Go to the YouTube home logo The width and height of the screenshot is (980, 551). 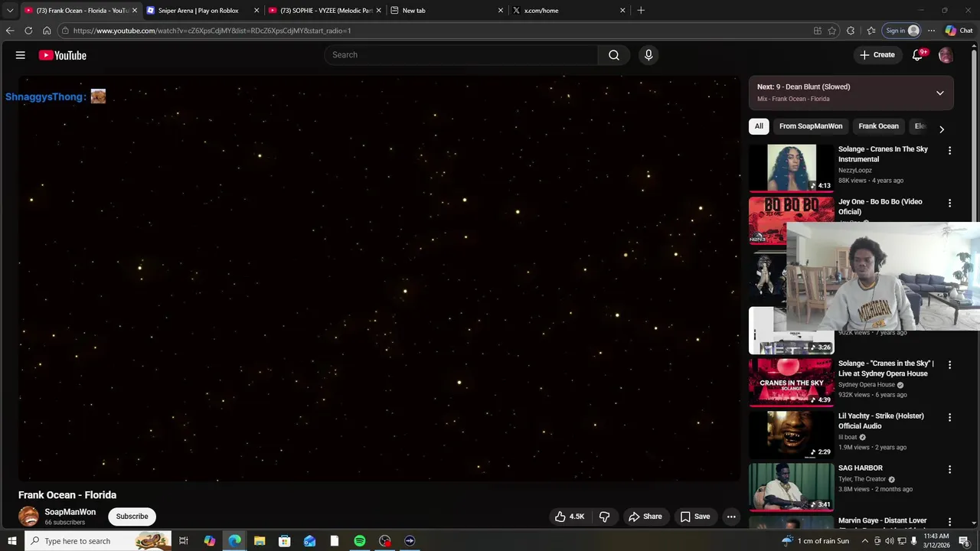62,55
